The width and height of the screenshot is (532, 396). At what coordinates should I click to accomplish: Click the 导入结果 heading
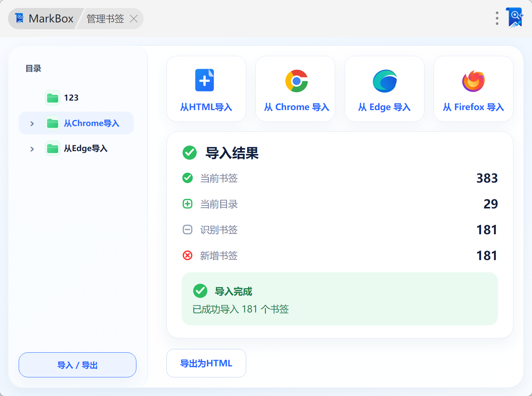point(232,153)
